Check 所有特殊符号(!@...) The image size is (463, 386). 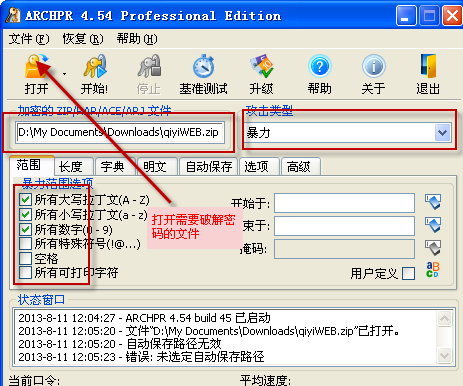(26, 244)
